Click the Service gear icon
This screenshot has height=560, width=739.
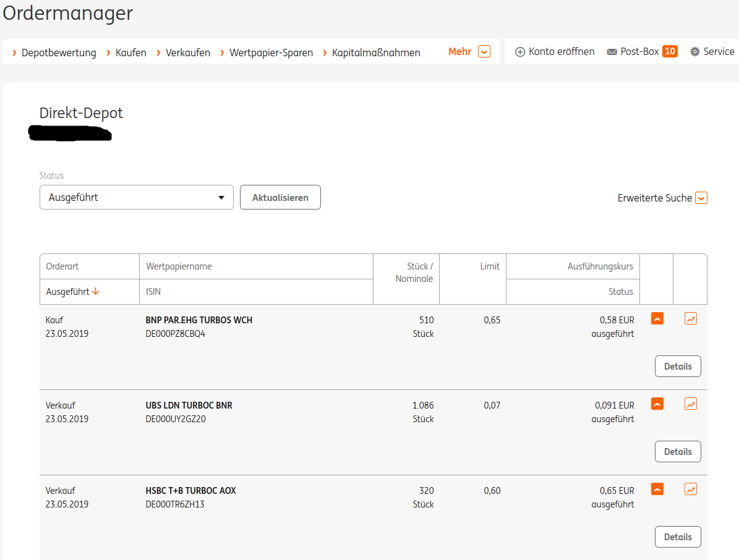coord(695,52)
